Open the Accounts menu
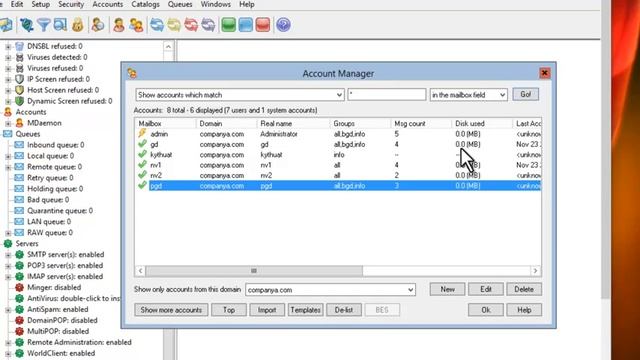The height and width of the screenshot is (360, 640). tap(108, 4)
